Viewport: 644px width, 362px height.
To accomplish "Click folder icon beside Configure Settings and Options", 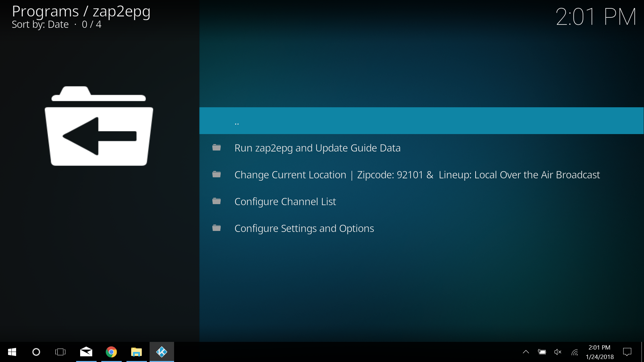I will tap(216, 228).
